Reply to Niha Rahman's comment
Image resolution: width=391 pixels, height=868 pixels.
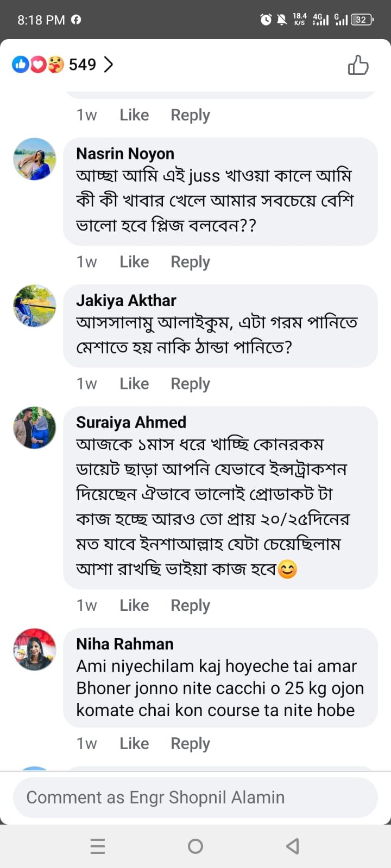click(190, 743)
